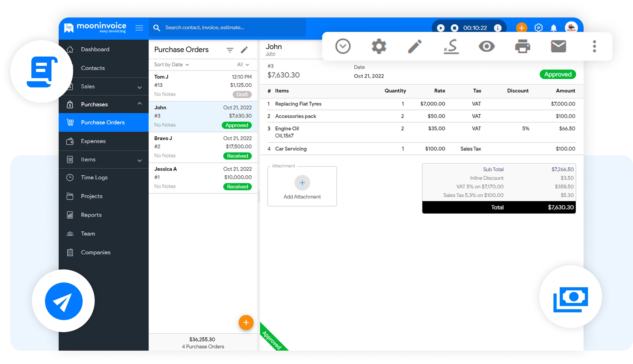This screenshot has height=364, width=633.
Task: Expand the Sales menu chevron
Action: (x=139, y=87)
